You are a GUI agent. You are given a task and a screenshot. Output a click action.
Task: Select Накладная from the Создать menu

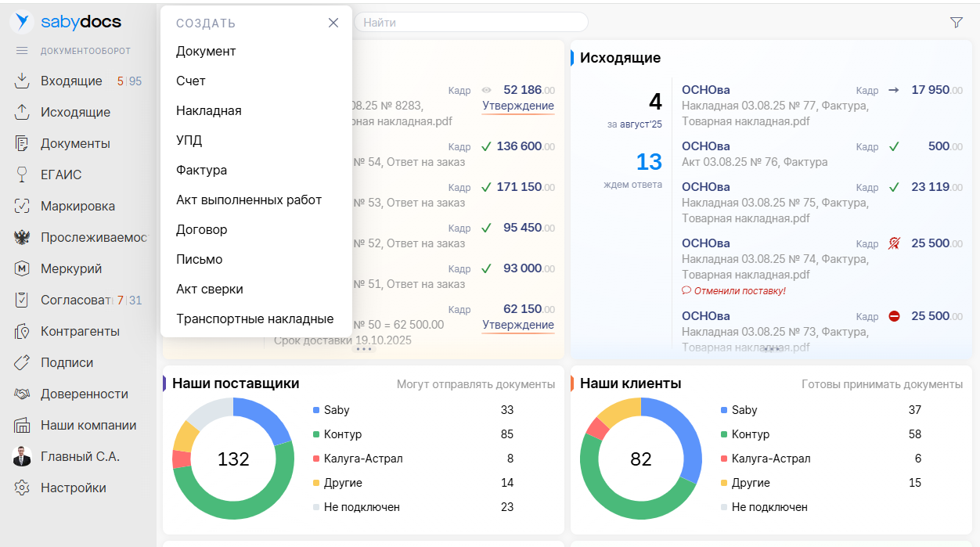point(208,110)
